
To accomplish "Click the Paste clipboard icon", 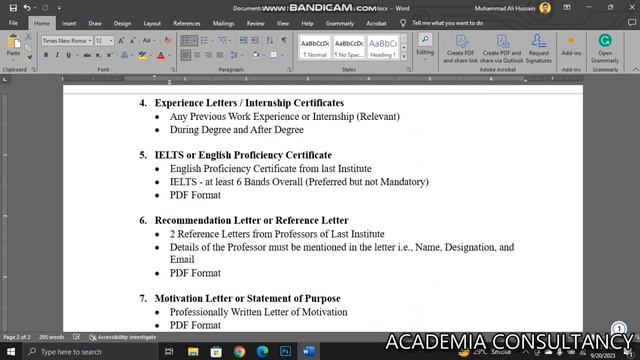I will click(x=13, y=42).
